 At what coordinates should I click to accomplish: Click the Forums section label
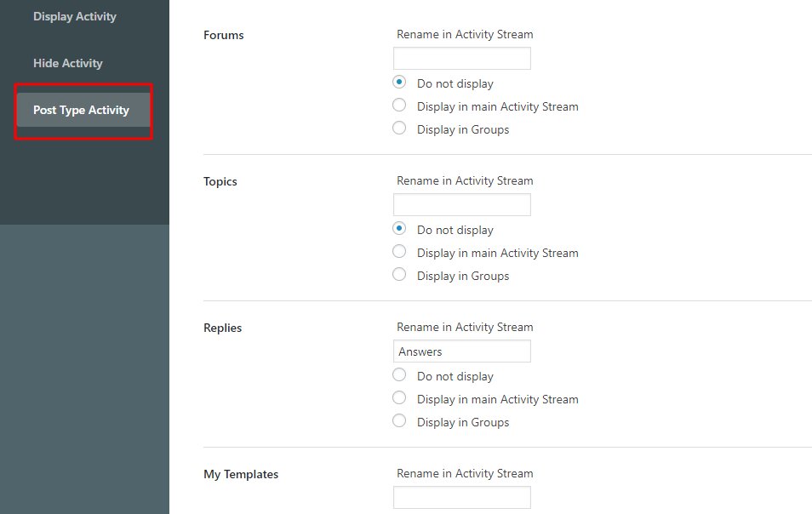click(223, 35)
